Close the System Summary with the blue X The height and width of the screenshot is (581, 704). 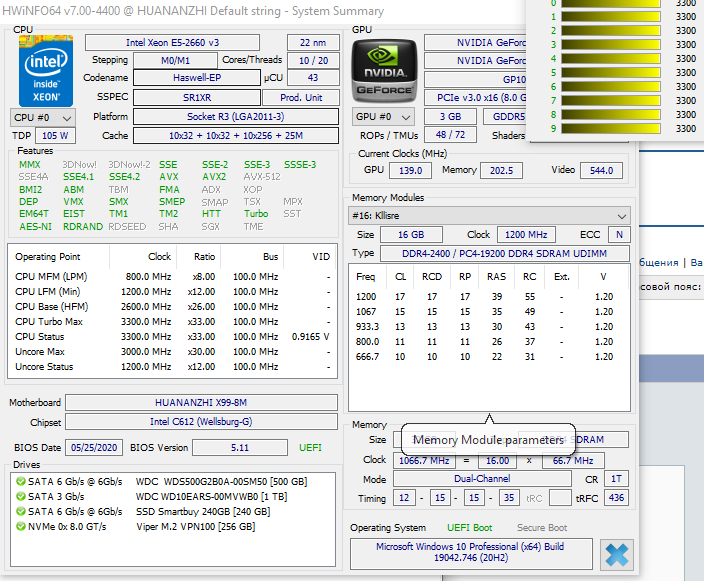[x=616, y=555]
